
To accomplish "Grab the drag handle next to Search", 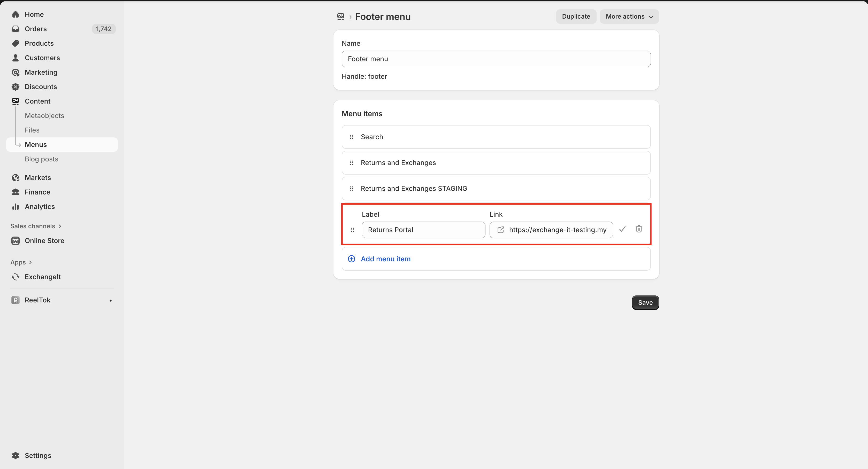I will point(352,137).
